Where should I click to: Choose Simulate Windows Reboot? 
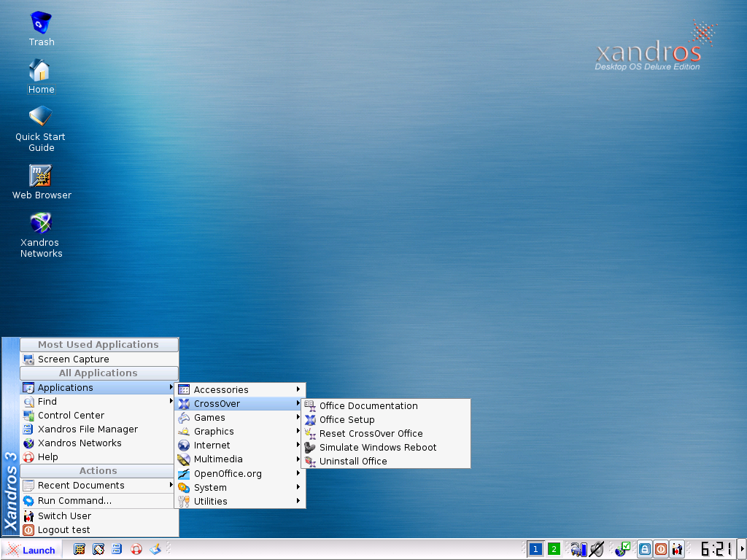(x=387, y=447)
